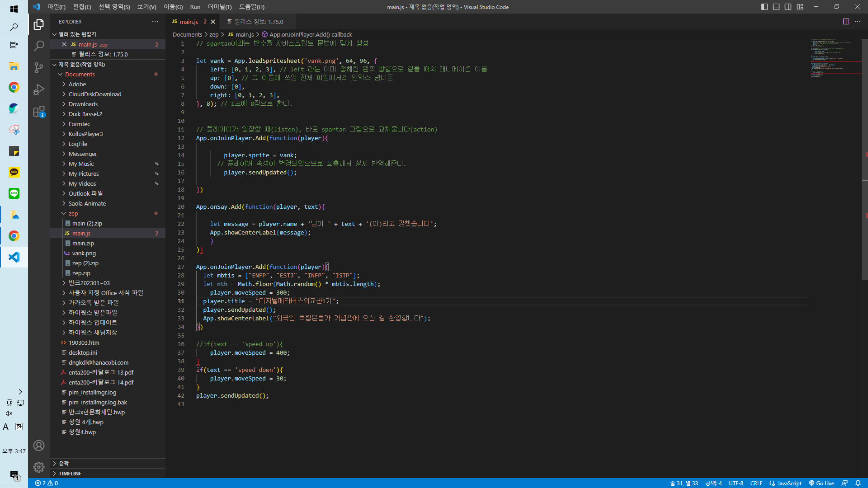This screenshot has height=488, width=868.
Task: Close the main.js editor tab
Action: 213,22
